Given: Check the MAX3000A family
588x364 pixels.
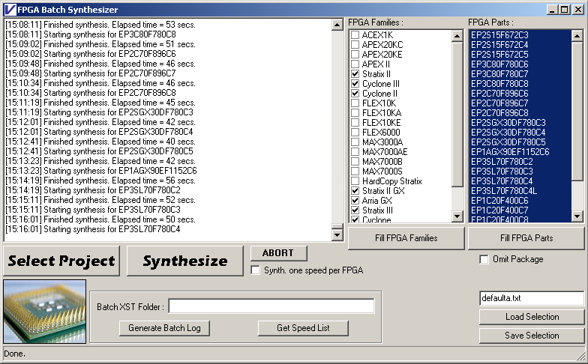Looking at the screenshot, I should 355,142.
